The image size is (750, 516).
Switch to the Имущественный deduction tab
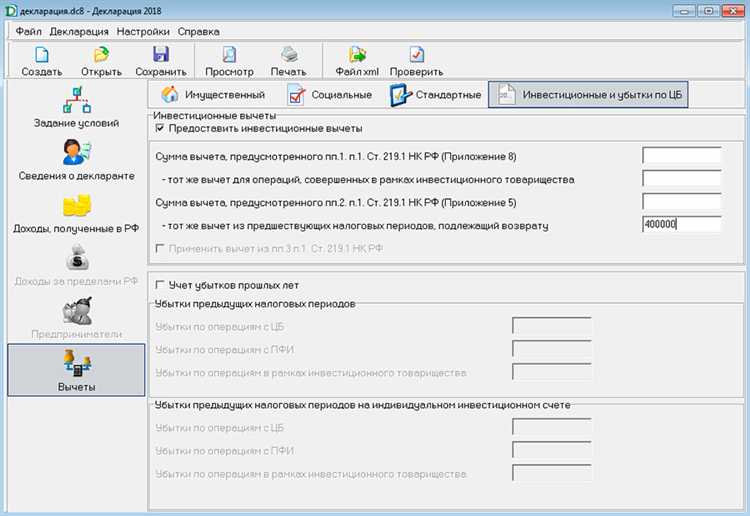(x=213, y=95)
